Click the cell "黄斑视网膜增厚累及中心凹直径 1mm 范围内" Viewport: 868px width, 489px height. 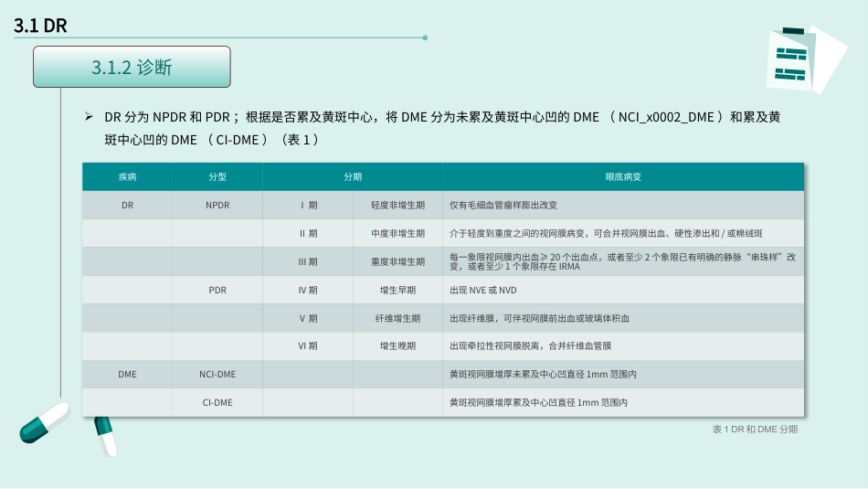tap(623, 402)
